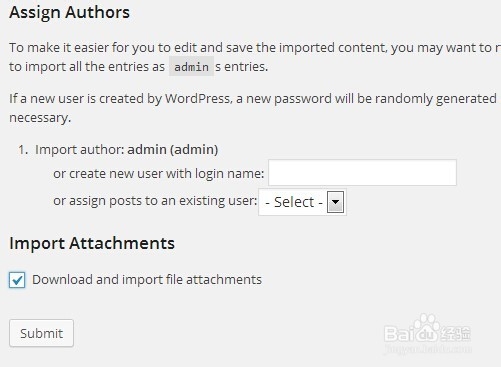Image resolution: width=501 pixels, height=367 pixels.
Task: Click the highlighted 'admin' code text
Action: click(191, 67)
